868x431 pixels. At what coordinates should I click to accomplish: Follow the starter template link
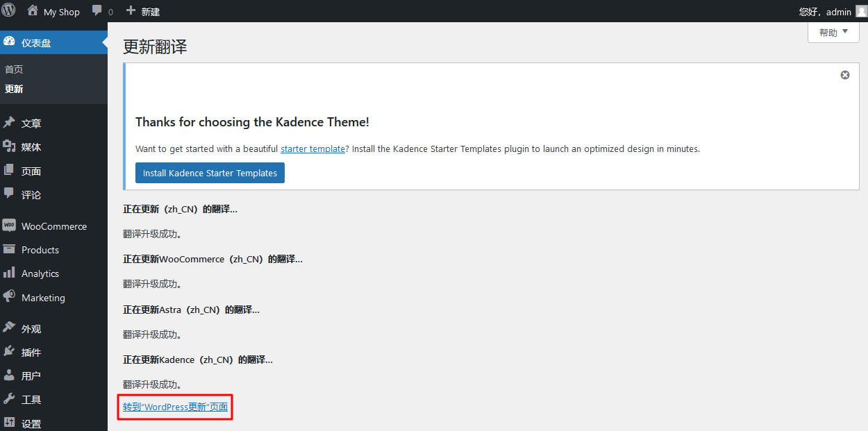313,149
